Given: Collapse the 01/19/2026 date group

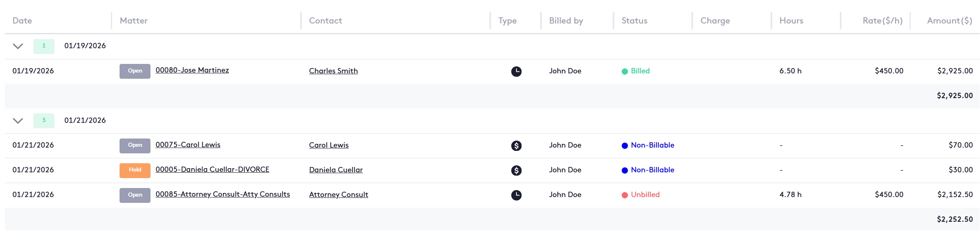Looking at the screenshot, I should point(18,46).
